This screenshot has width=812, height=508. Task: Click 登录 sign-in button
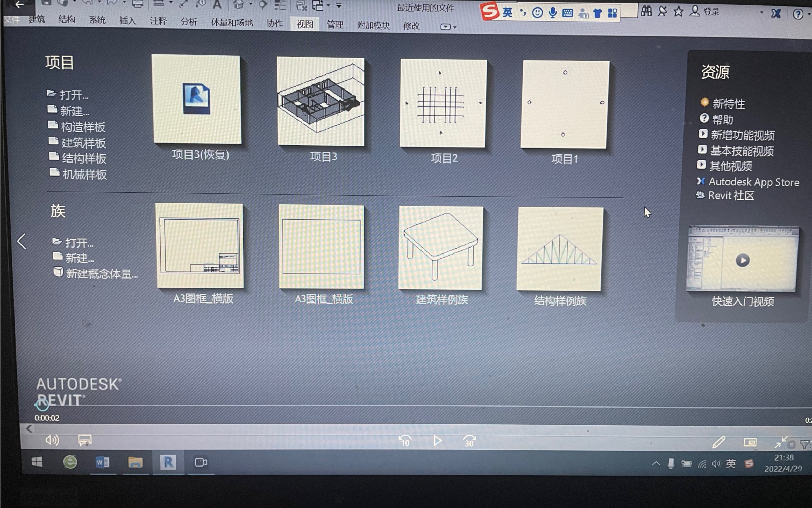[711, 12]
